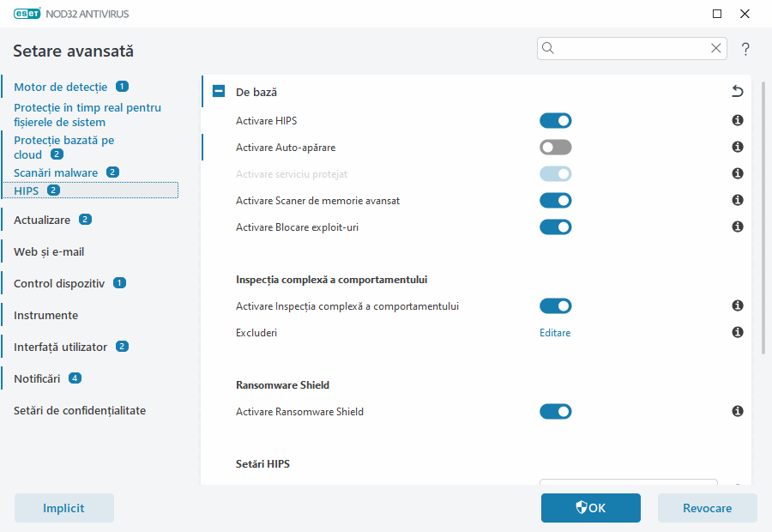This screenshot has height=532, width=772.
Task: Click the Implicit button
Action: pos(64,508)
